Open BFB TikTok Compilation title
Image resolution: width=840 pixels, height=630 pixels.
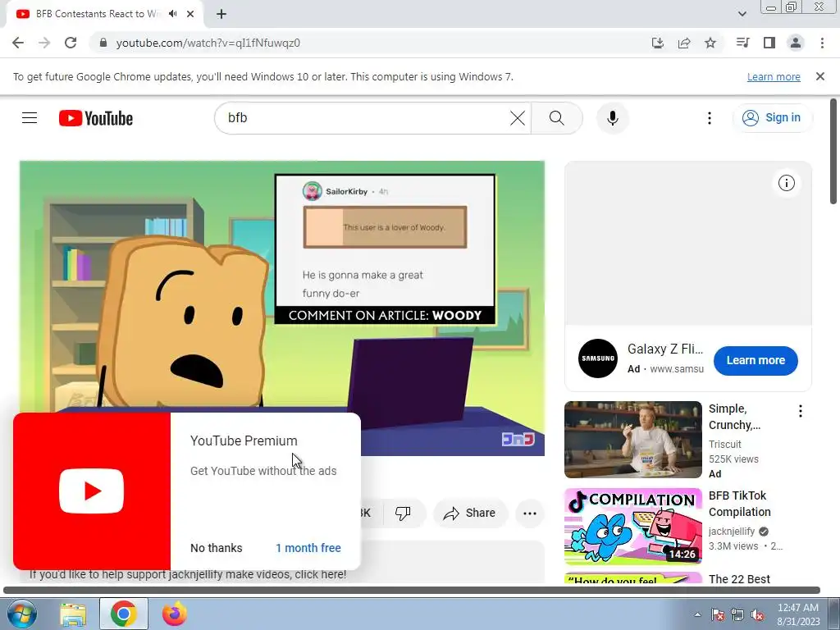pos(739,504)
